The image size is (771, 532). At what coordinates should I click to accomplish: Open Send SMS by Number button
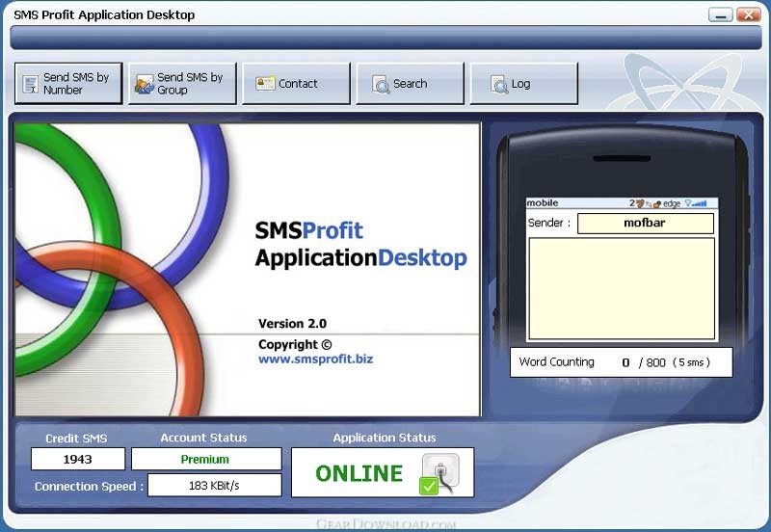68,84
